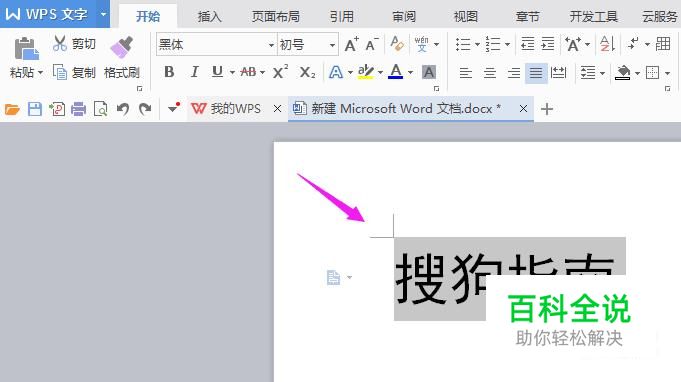The image size is (681, 382).
Task: Click the Cut (剪切) scissors button
Action: click(74, 43)
